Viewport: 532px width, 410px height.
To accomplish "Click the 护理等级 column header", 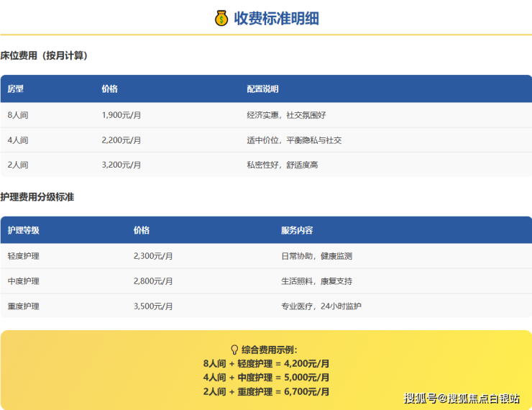I will [24, 230].
